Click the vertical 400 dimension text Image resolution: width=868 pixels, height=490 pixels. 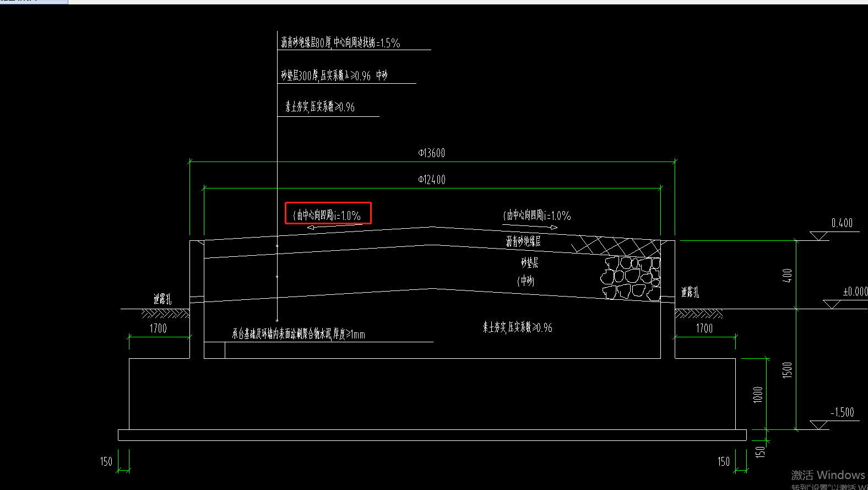point(788,276)
